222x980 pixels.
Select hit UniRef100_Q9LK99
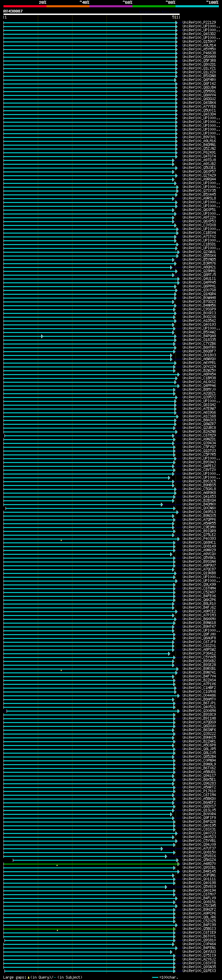tap(199, 585)
